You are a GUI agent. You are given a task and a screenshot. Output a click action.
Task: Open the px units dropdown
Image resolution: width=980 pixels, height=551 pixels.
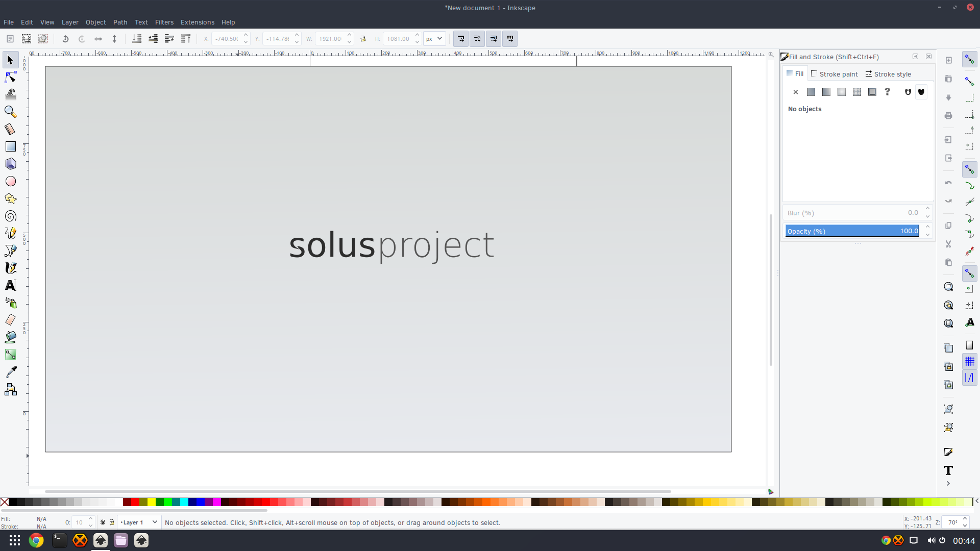[434, 39]
